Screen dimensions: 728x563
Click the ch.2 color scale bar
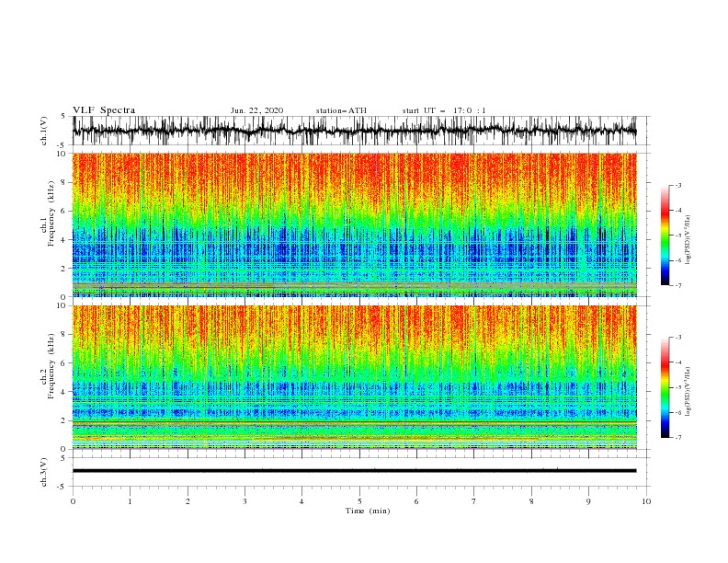point(665,387)
